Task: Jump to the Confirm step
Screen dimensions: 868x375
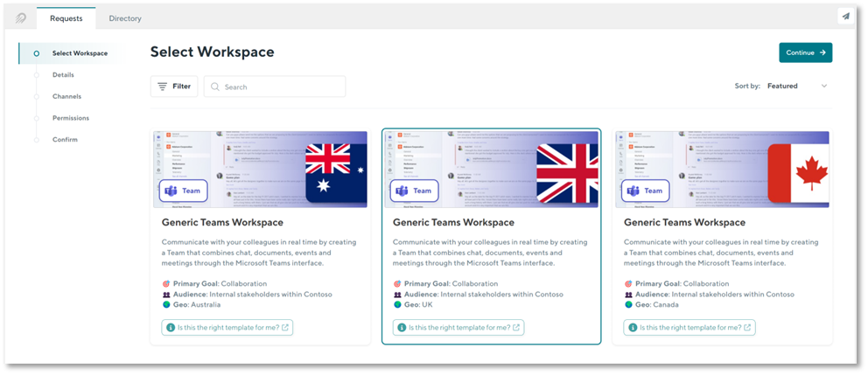Action: point(65,140)
